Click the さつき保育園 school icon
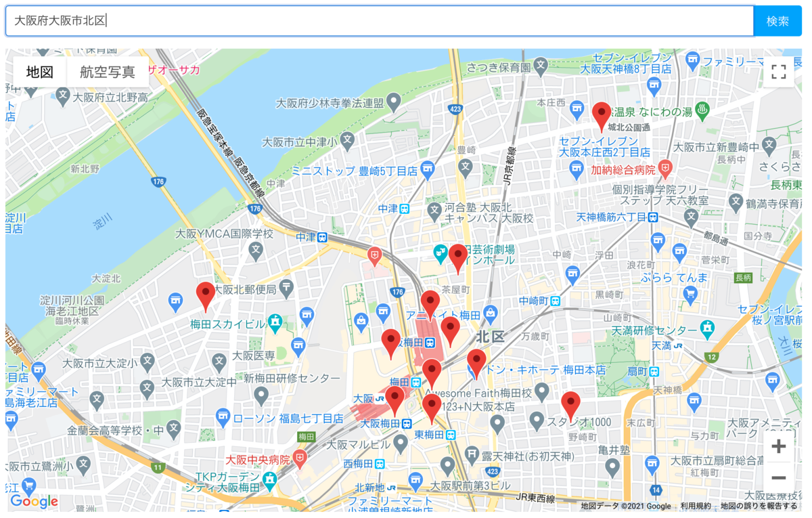Viewport: 812px width, 518px height. coord(541,67)
